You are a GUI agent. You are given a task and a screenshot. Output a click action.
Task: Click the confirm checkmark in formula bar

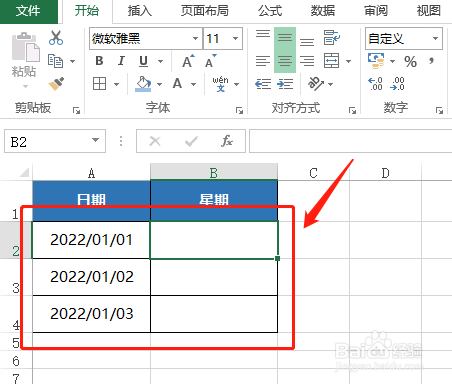(x=191, y=141)
